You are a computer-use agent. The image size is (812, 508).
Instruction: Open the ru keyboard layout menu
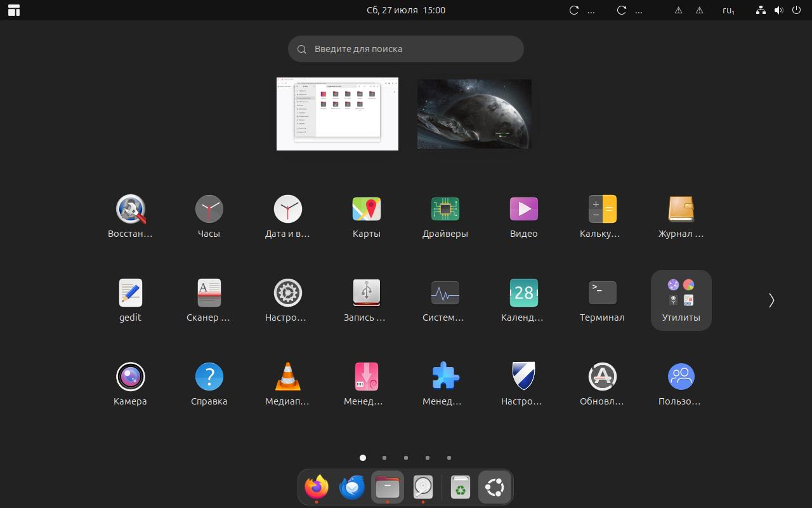point(728,10)
